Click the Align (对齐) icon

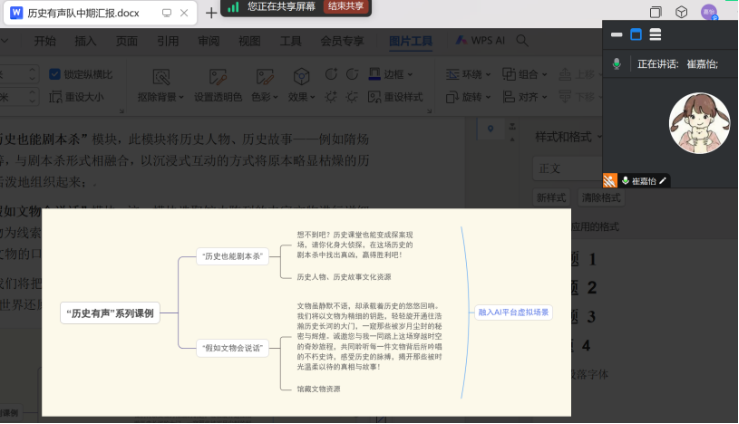click(505, 97)
